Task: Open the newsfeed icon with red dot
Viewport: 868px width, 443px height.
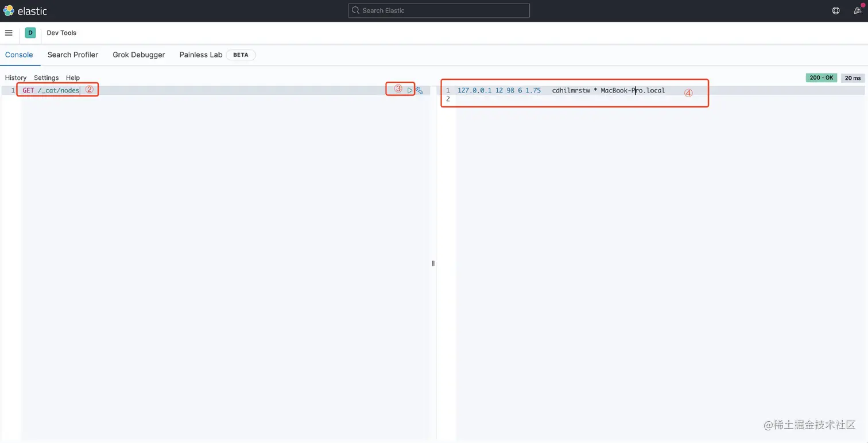Action: point(858,10)
